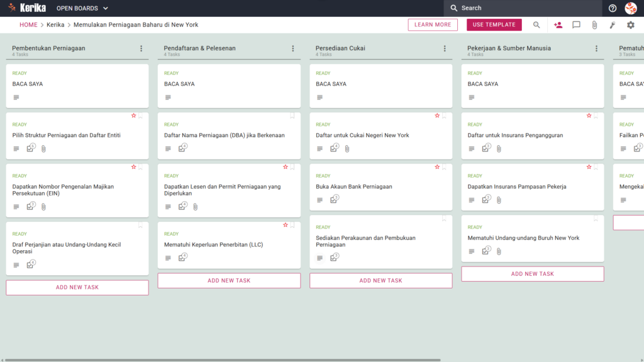644x362 pixels.
Task: Open board settings gear icon
Action: tap(630, 25)
